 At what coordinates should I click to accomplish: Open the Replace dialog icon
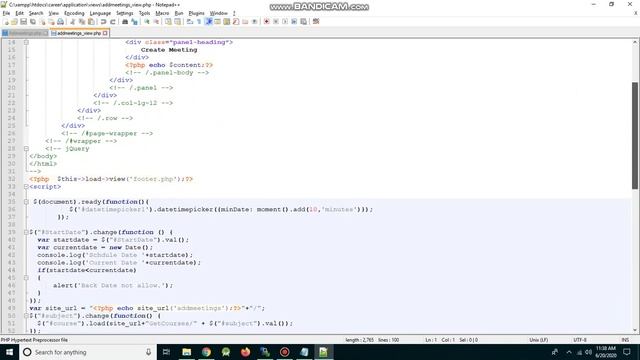coord(134,21)
